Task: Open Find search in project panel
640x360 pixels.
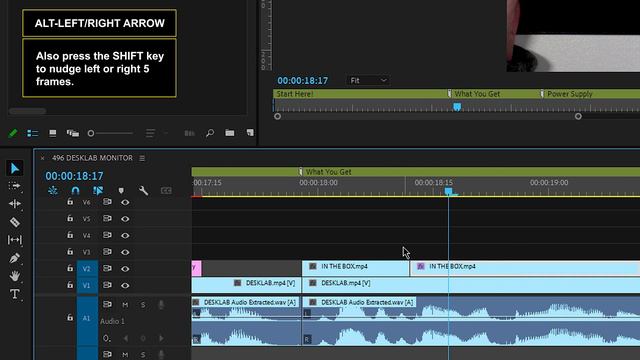Action: click(x=210, y=133)
